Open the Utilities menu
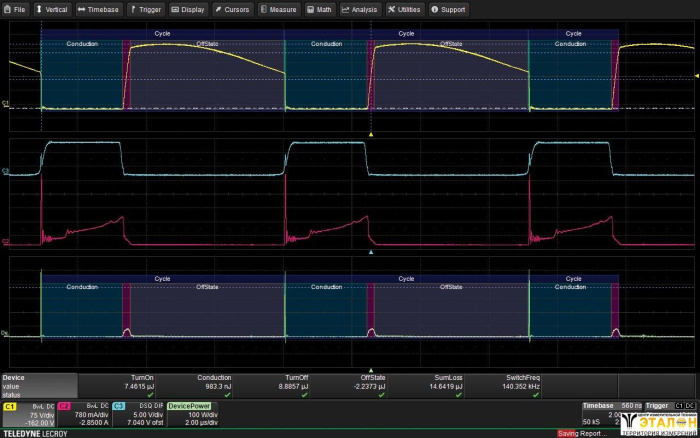 click(405, 9)
